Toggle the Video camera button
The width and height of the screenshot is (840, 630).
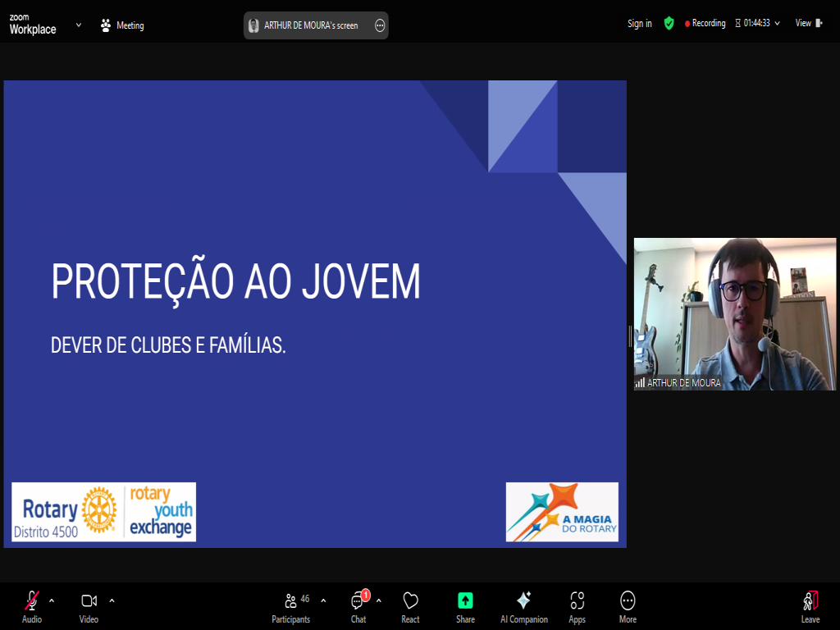pos(89,600)
